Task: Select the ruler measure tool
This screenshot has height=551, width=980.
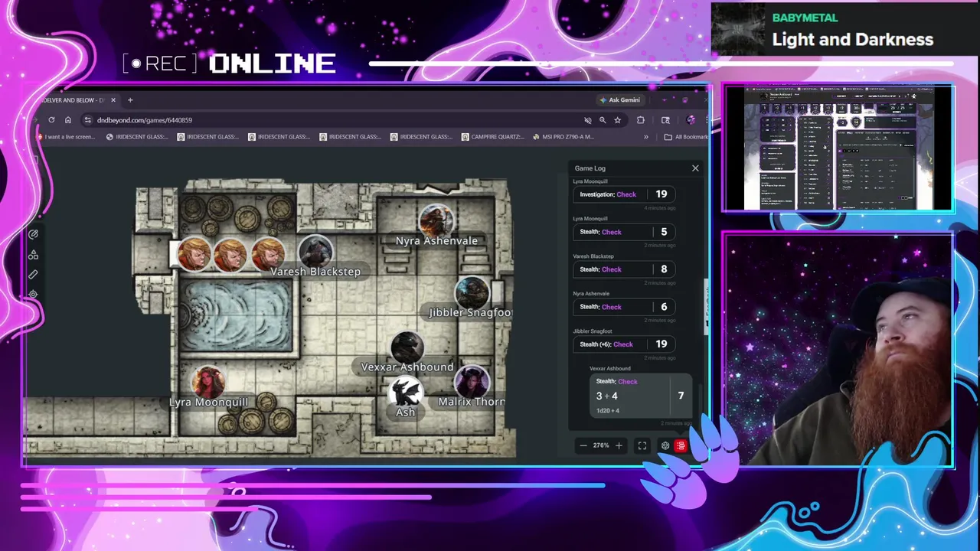Action: click(33, 275)
